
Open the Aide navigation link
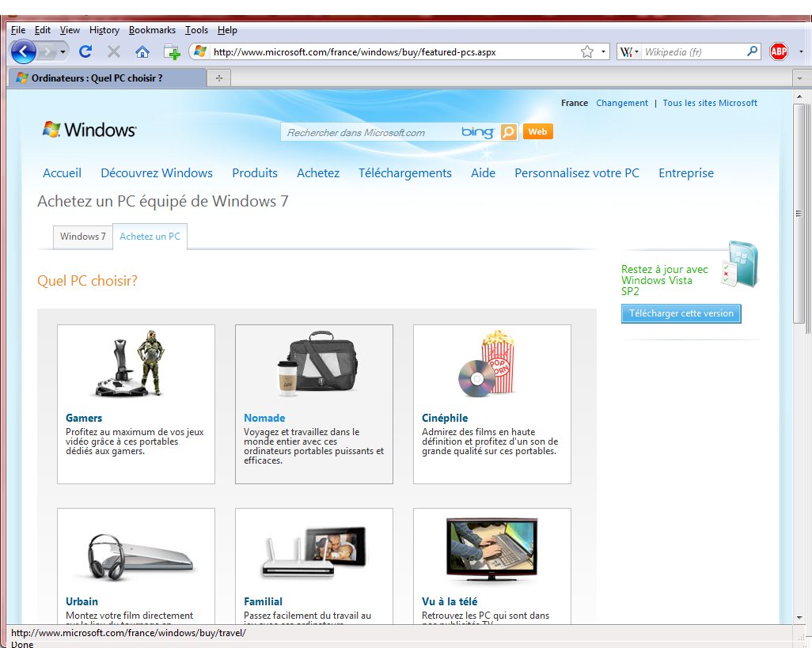tap(483, 172)
